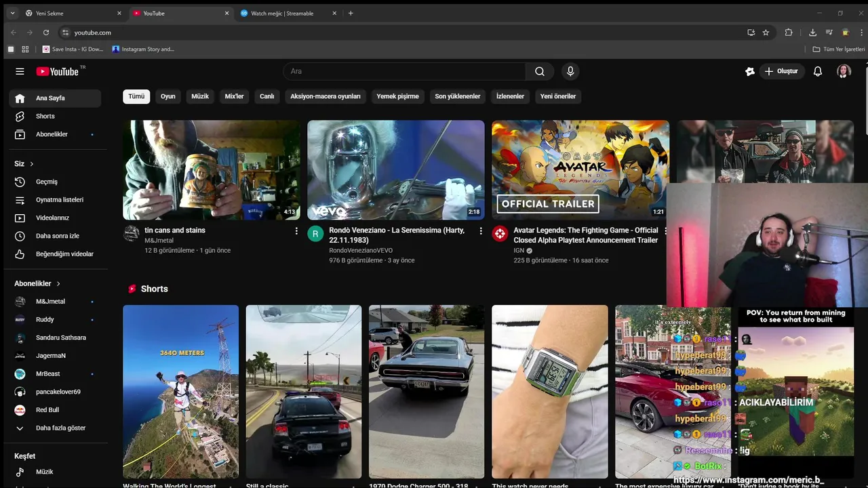Play Avatar Legends trailer thumbnail
868x488 pixels.
tap(580, 170)
